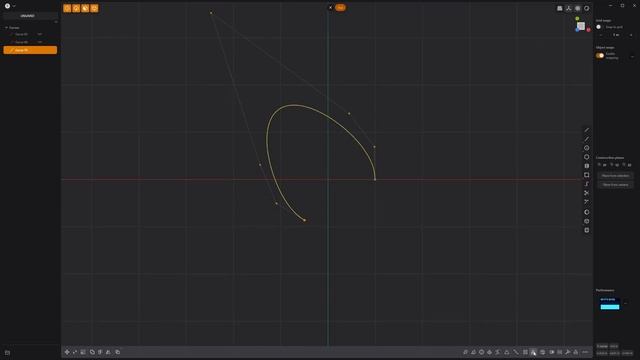Click the circle overlay icon in viewport header

click(587, 8)
